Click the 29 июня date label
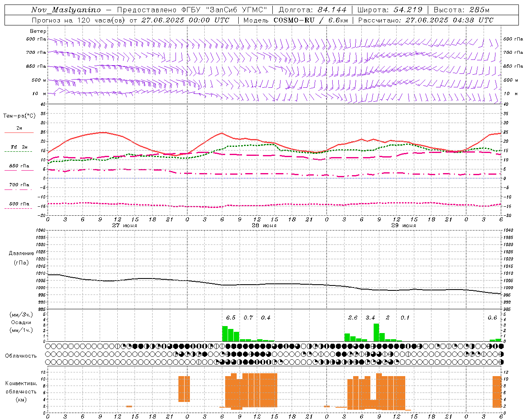This screenshot has height=420, width=525. (x=404, y=226)
